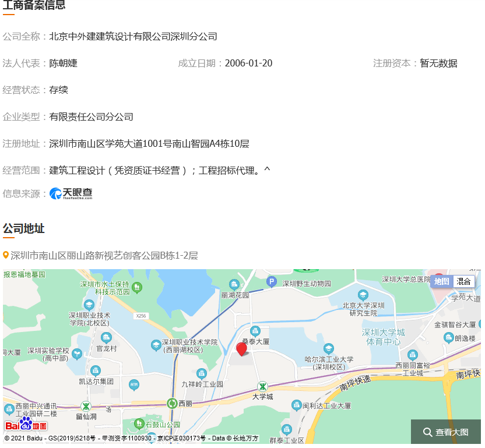Click the legal representative name 陈朝婕
485x448 pixels.
63,63
